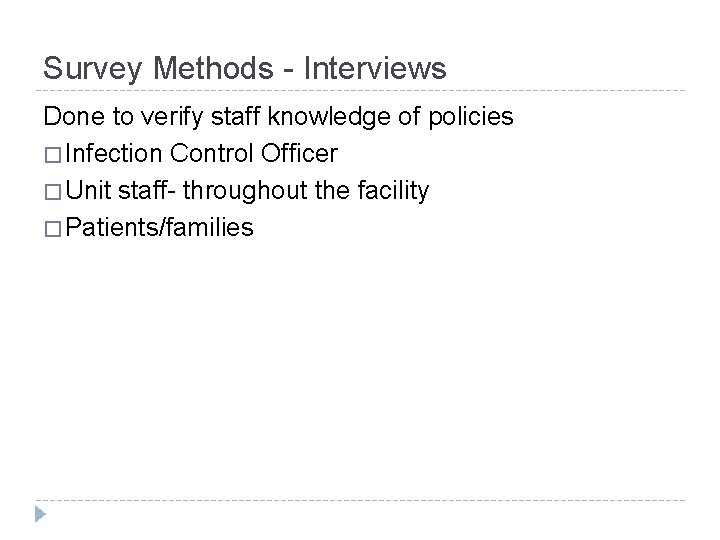Viewport: 720px width, 540px height.
Task: Click the line Done to verify staff knowledge
Action: pyautogui.click(x=278, y=117)
